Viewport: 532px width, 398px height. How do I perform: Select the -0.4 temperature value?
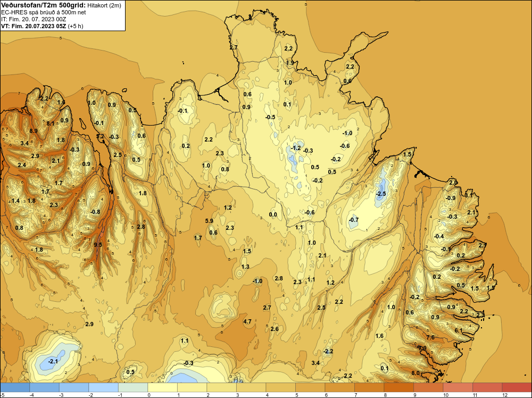point(439,236)
